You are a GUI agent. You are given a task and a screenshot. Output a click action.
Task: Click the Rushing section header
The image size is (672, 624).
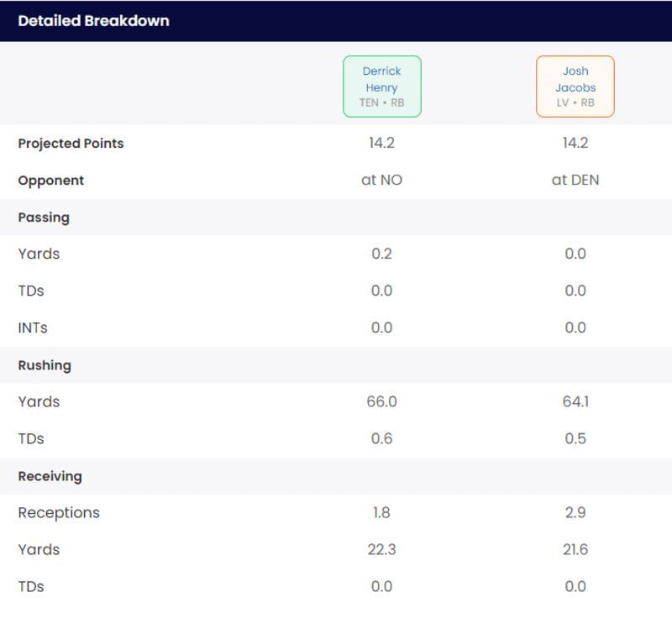pos(45,365)
